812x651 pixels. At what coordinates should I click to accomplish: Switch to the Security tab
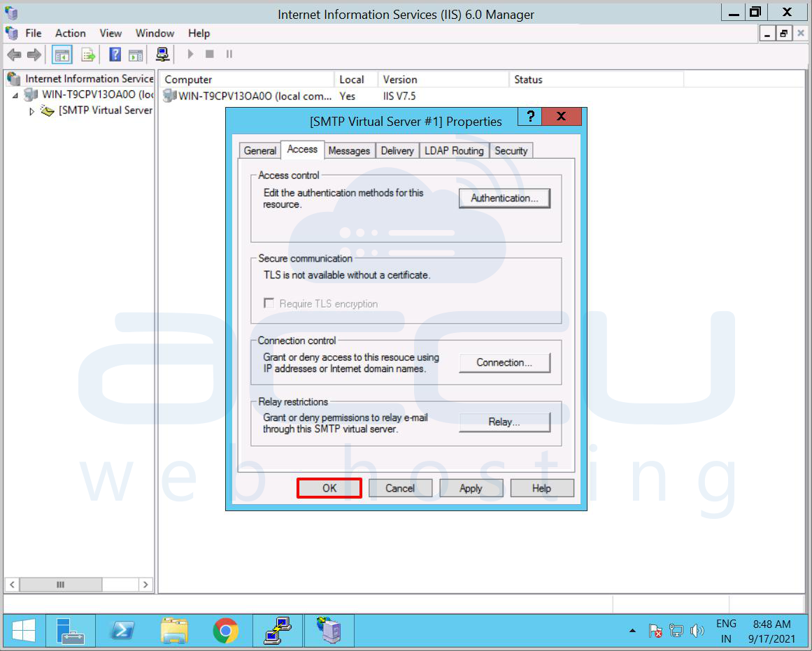coord(511,151)
